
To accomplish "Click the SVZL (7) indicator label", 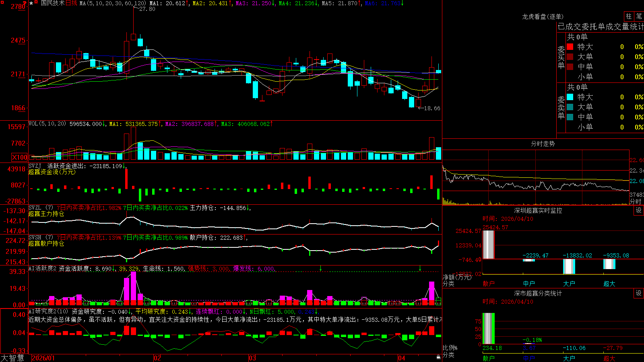I will coord(41,208).
